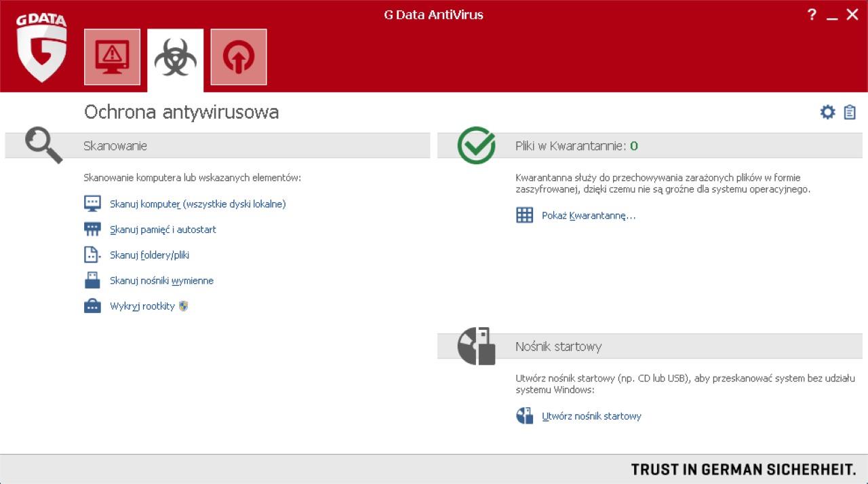Choose Skanuj foldery/pliki
Viewport: 868px width, 484px height.
(150, 255)
